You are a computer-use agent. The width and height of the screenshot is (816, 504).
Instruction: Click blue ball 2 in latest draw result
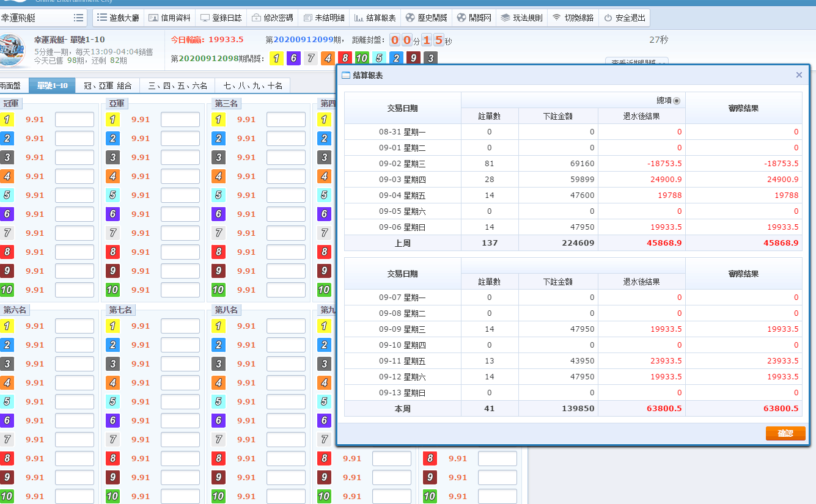(396, 59)
